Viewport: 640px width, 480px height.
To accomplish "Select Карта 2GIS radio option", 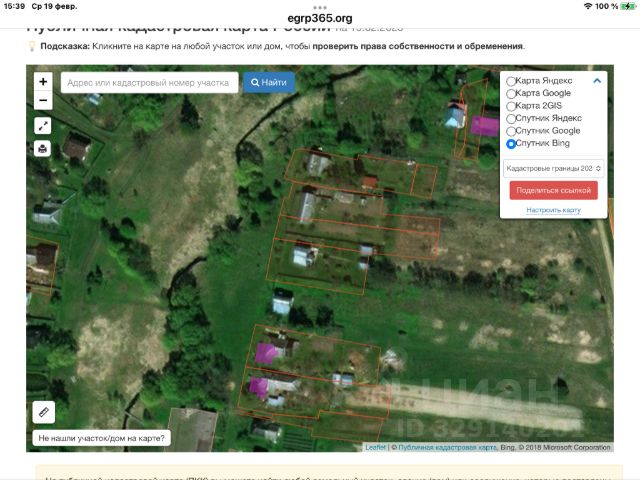I will pos(511,106).
